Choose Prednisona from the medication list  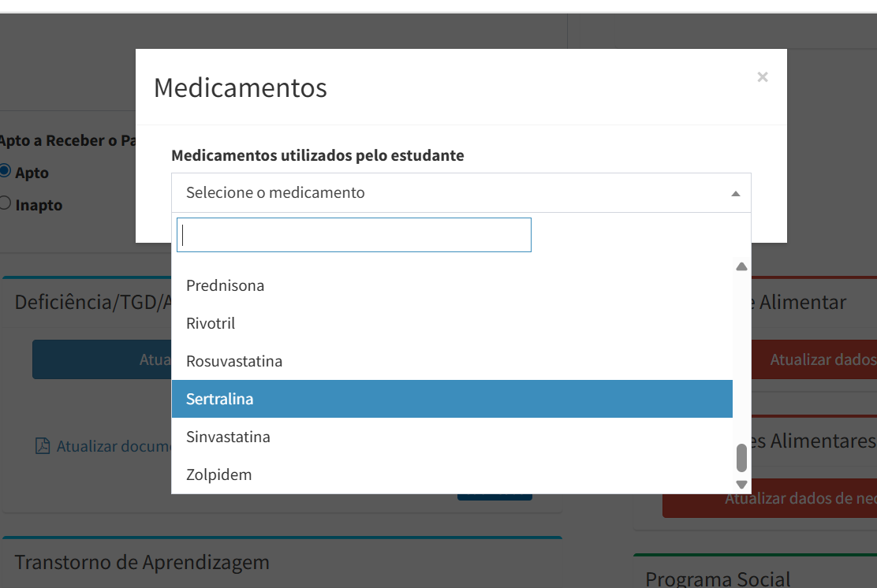tap(452, 285)
